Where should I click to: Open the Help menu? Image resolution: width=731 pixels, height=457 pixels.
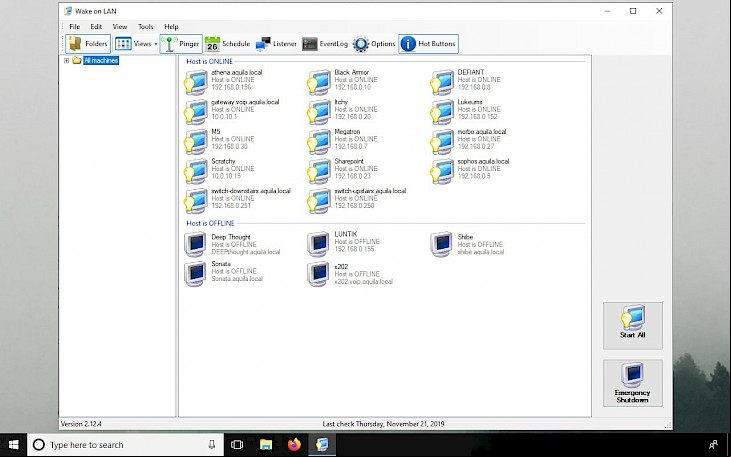tap(171, 27)
